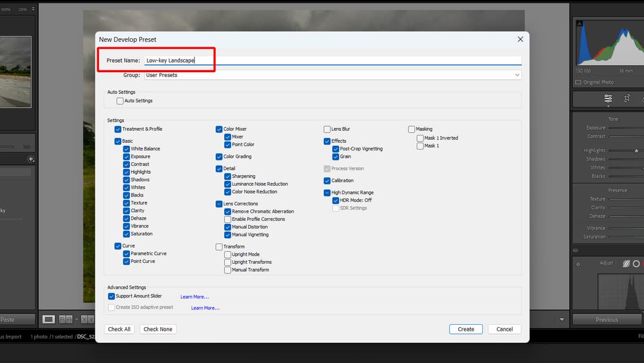This screenshot has width=644, height=363.
Task: Toggle the Blacks checkbox
Action: tap(126, 195)
